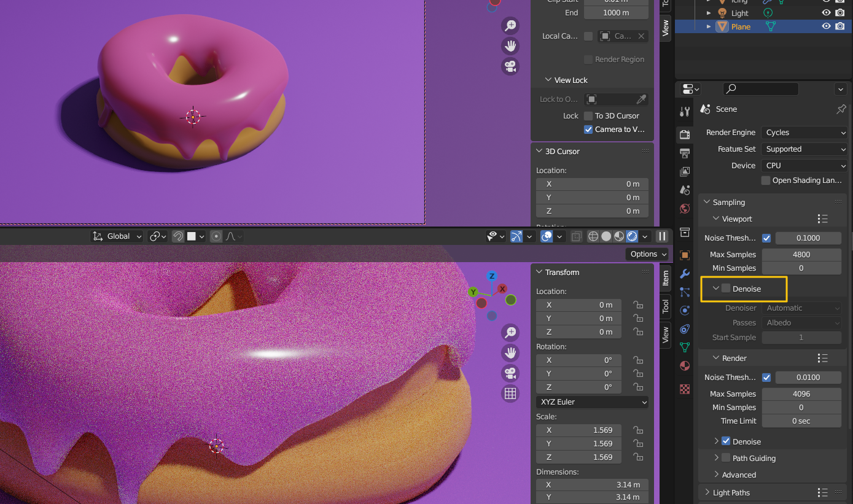
Task: Open the Feature Set dropdown
Action: pyautogui.click(x=804, y=149)
